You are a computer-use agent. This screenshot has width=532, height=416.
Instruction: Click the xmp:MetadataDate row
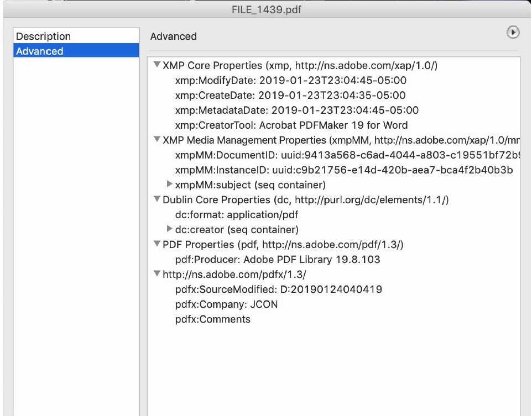click(x=296, y=110)
